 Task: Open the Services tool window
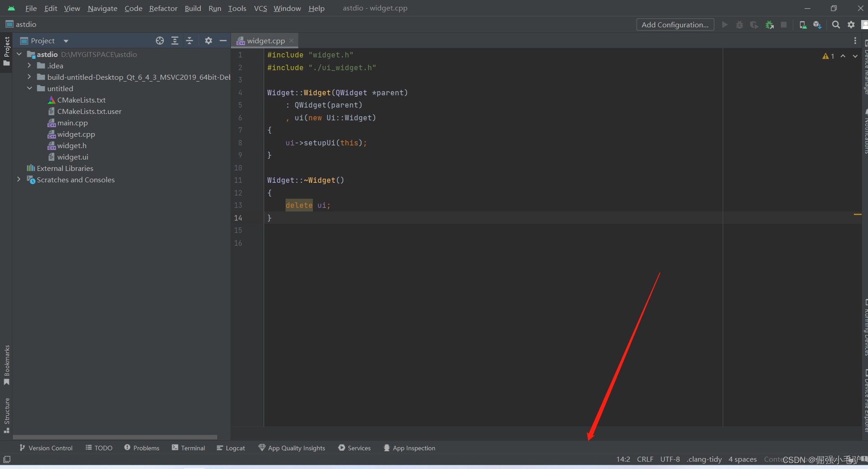click(x=355, y=448)
